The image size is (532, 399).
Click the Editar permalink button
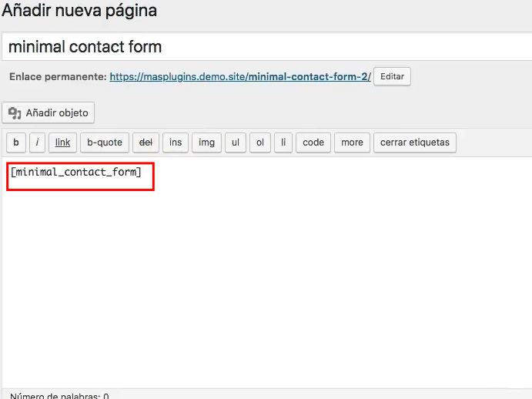(x=392, y=76)
